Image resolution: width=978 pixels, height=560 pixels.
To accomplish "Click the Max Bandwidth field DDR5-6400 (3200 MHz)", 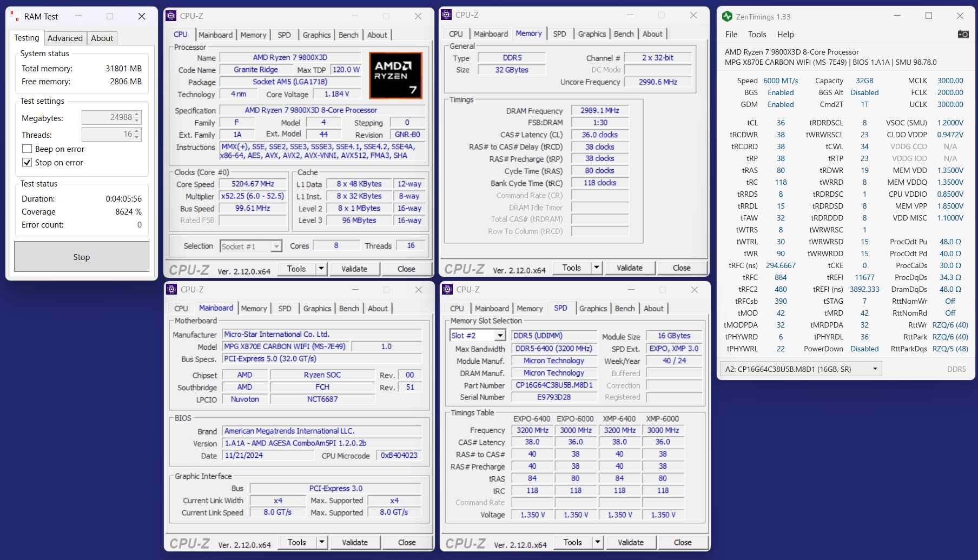I will (x=554, y=348).
